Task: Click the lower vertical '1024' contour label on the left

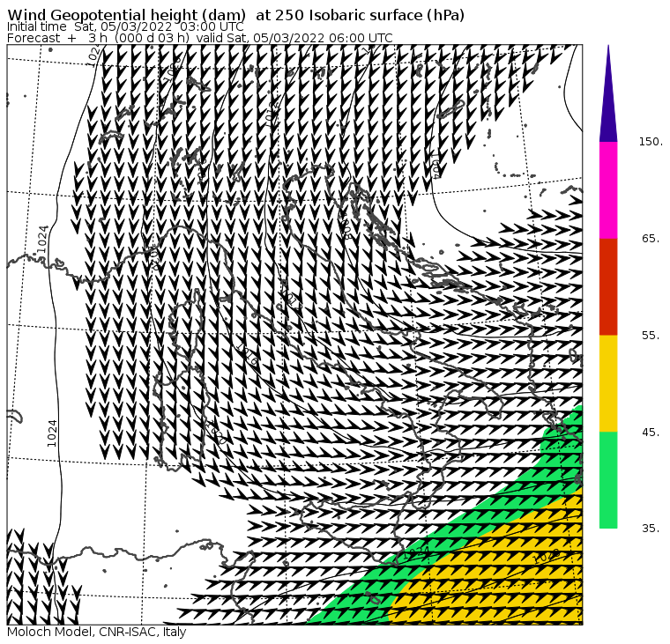Action: [52, 433]
